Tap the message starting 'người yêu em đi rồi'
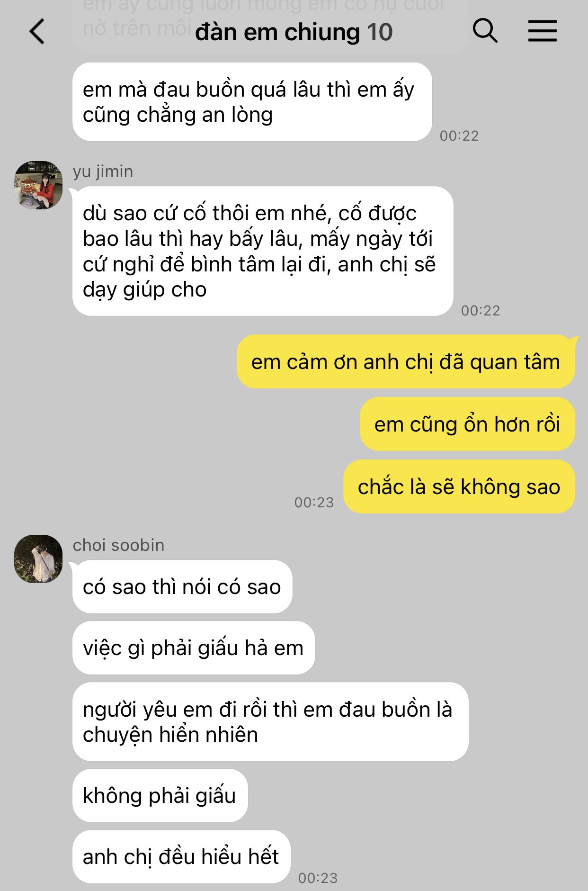 pyautogui.click(x=270, y=722)
